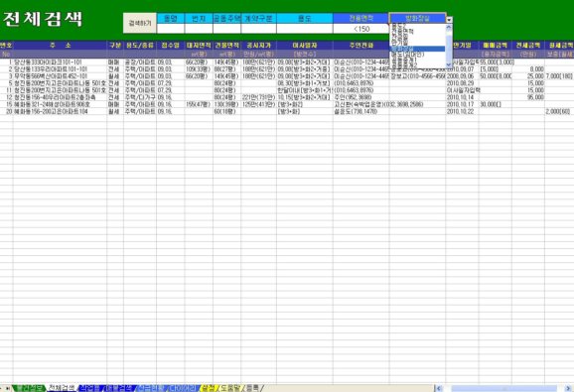Click the dropdown list scroll-down arrow

click(449, 65)
